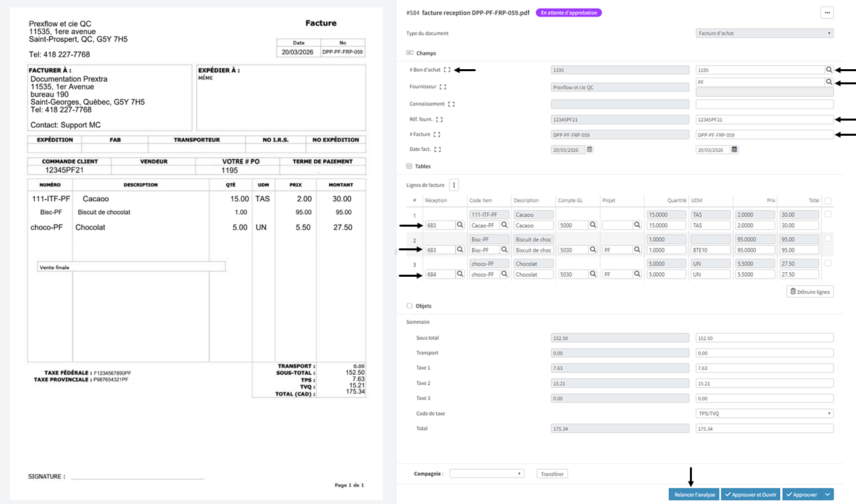Open the Lignes de facture three-dot menu
856x504 pixels.
pos(453,186)
